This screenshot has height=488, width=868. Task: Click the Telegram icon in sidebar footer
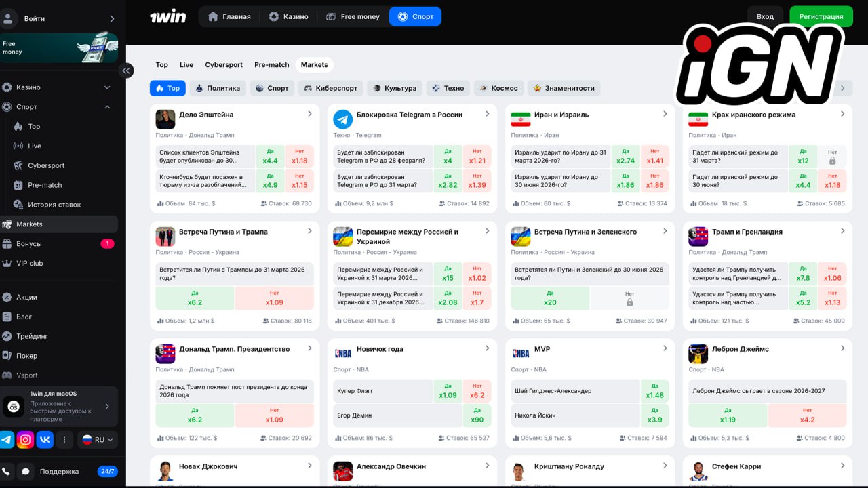(7, 439)
